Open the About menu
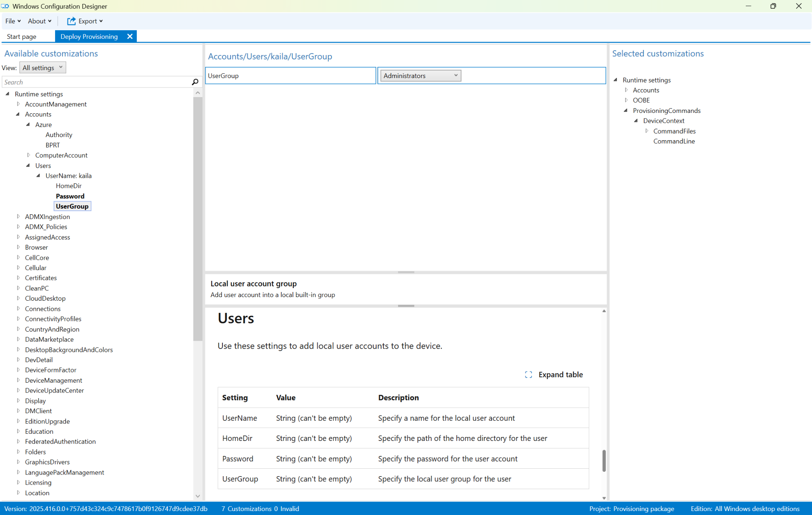Viewport: 812px width, 515px height. [40, 21]
